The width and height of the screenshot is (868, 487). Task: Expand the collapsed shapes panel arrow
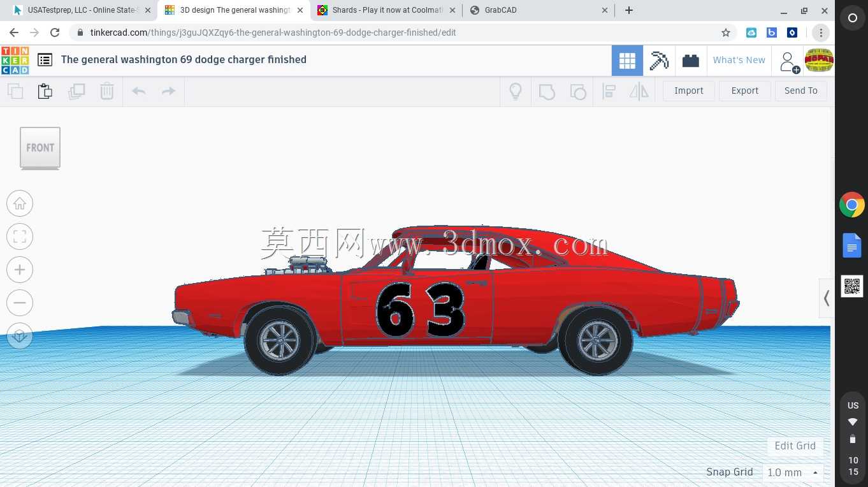click(x=827, y=298)
